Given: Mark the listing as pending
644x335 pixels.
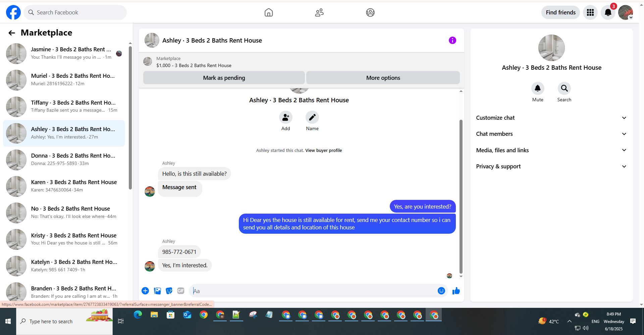Looking at the screenshot, I should click(x=224, y=78).
